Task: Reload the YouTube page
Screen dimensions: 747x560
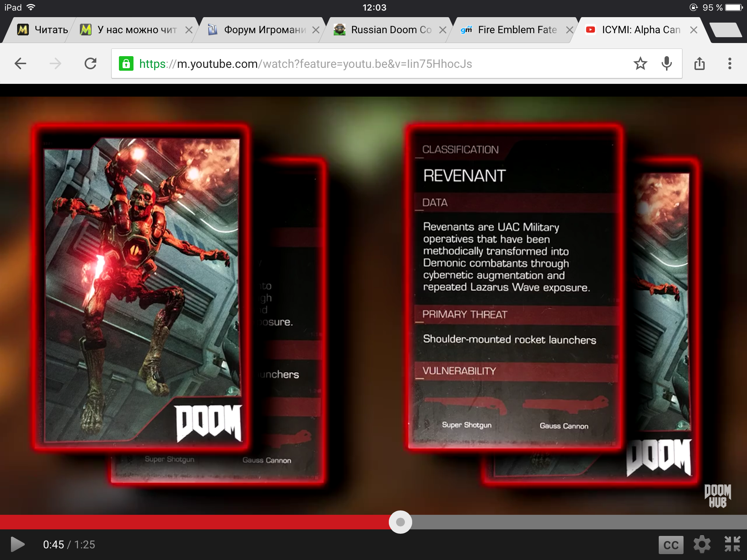Action: coord(90,64)
